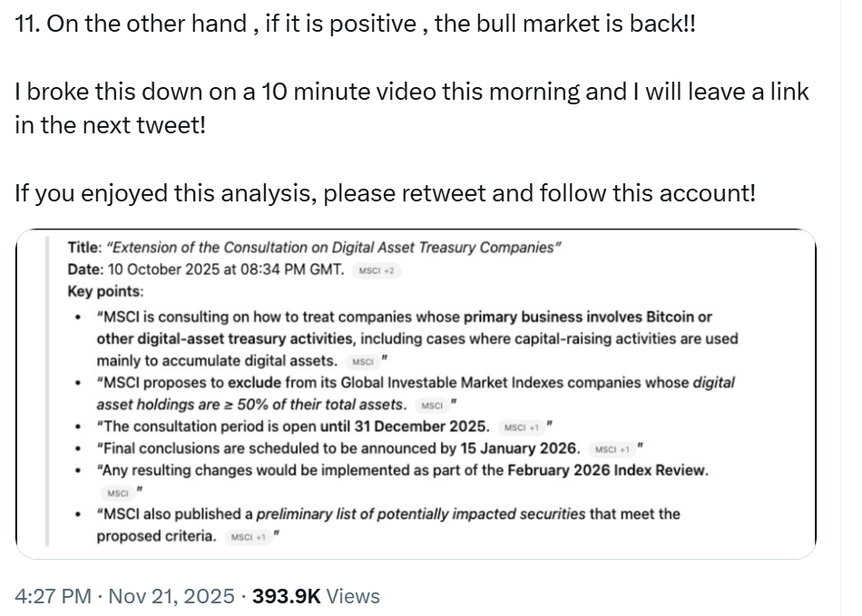Click the 393.9K Views count
This screenshot has width=862, height=616.
click(316, 596)
